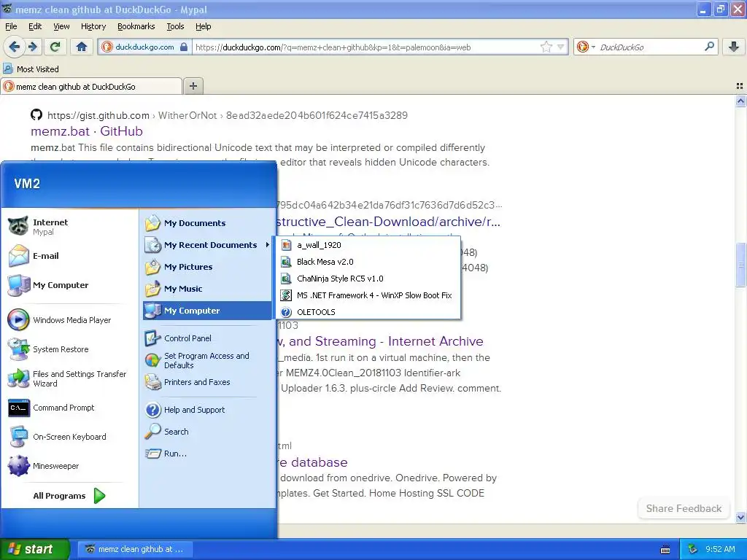Click the search magnifier in DuckDuckGo box
Viewport: 747px width, 560px height.
coord(709,46)
